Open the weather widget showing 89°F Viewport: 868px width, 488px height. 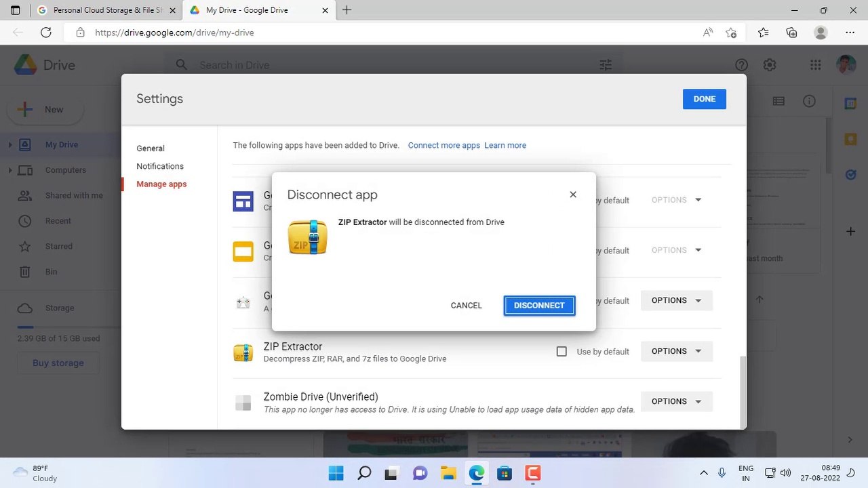click(x=35, y=473)
